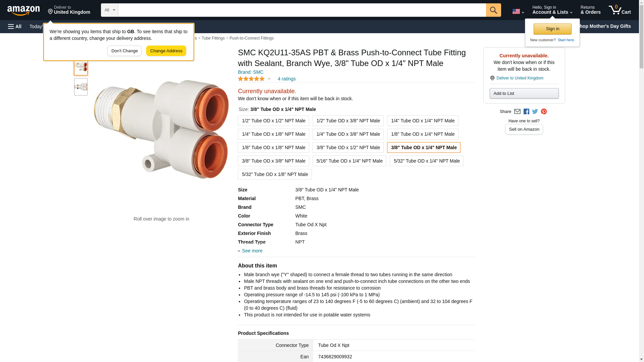The image size is (644, 362).
Task: Select the second product thumbnail image
Action: 81,87
